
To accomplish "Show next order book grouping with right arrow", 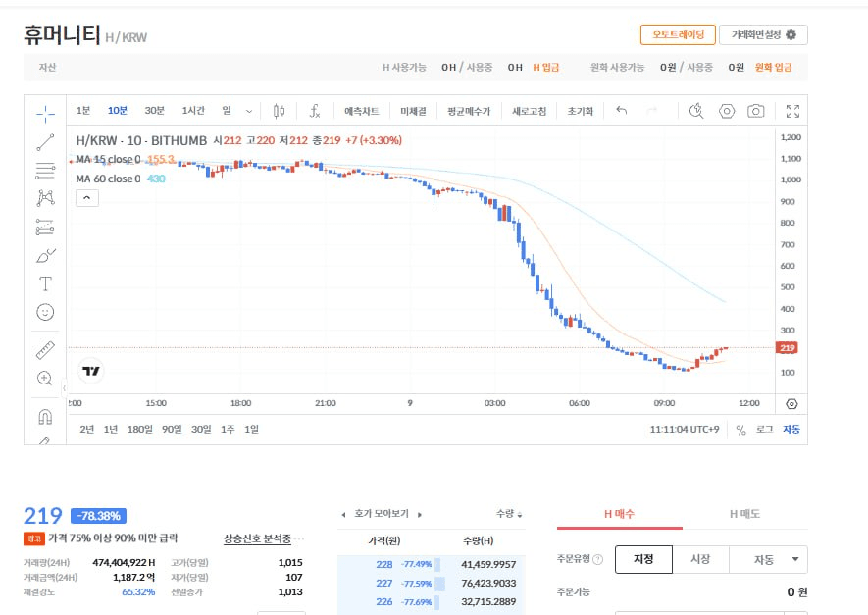I will (420, 515).
